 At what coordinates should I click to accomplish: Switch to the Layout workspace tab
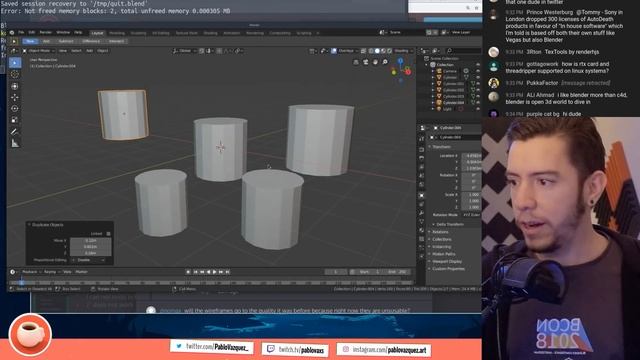tap(97, 33)
